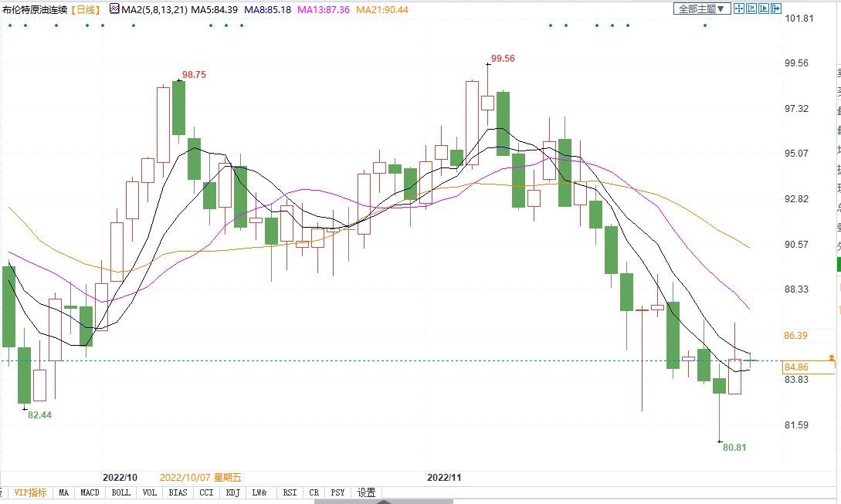This screenshot has width=841, height=504.
Task: Click the crosshair cursor icon at top right
Action: pyautogui.click(x=739, y=8)
